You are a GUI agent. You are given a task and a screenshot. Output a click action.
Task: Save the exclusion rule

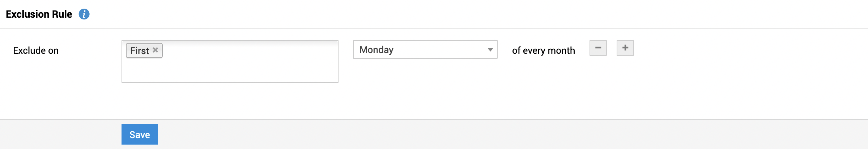(140, 134)
